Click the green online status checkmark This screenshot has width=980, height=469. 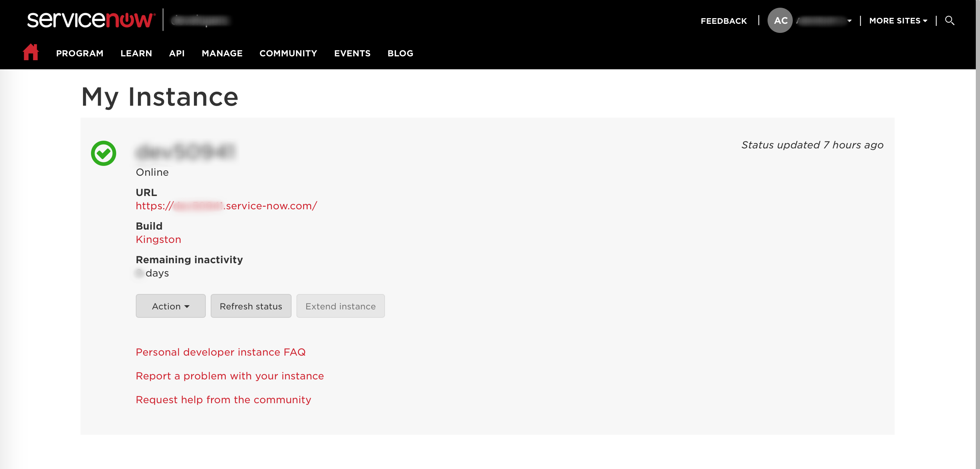click(x=104, y=153)
